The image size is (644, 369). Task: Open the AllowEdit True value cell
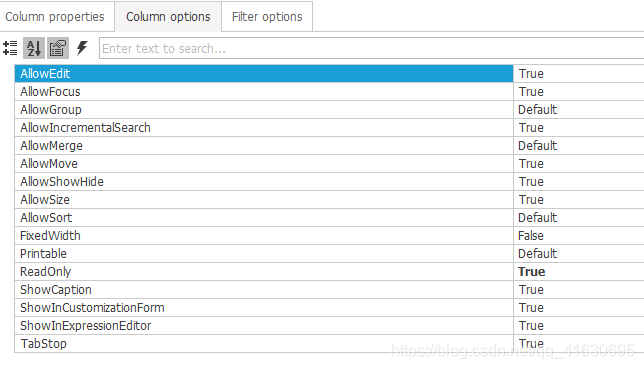[x=579, y=74]
